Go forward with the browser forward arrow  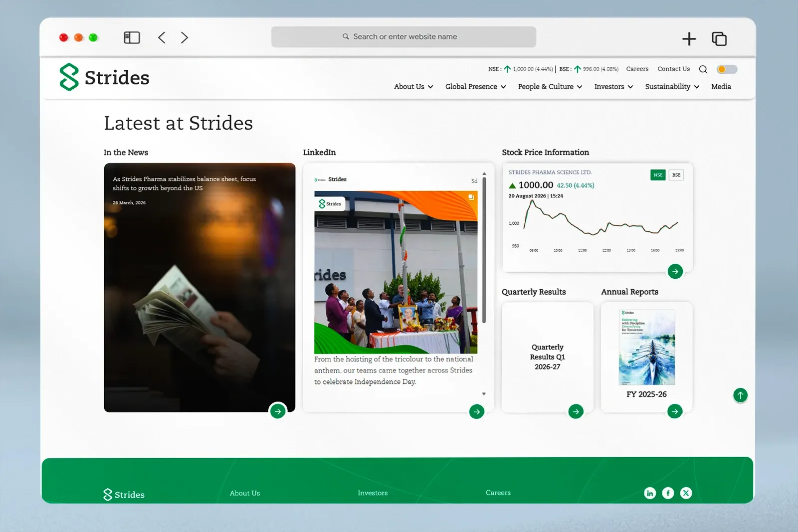click(x=185, y=37)
